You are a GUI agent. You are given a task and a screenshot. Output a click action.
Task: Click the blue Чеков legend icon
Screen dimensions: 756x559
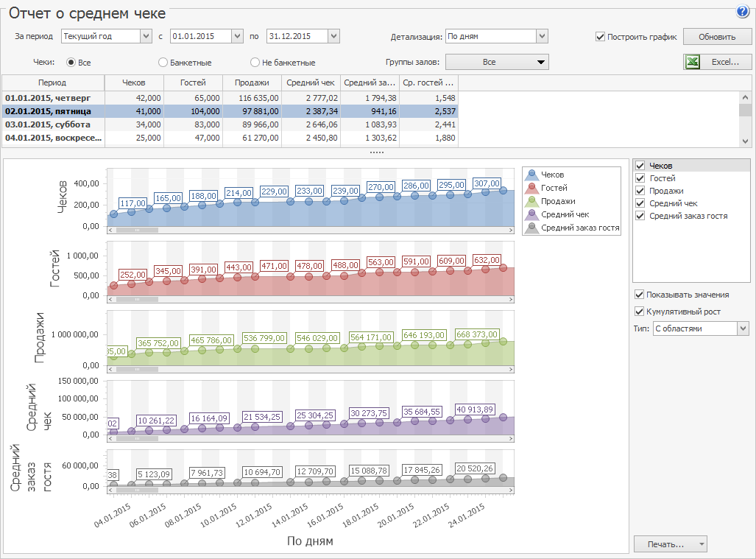point(531,175)
